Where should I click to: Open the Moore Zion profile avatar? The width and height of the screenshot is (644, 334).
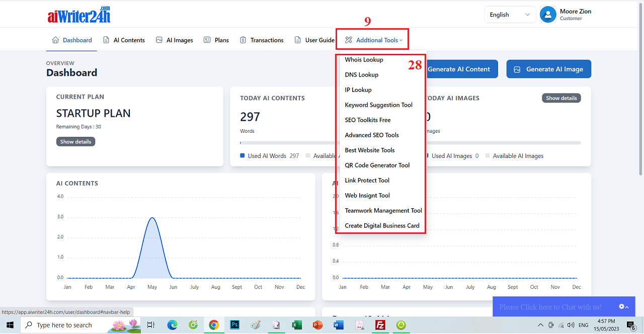point(548,15)
